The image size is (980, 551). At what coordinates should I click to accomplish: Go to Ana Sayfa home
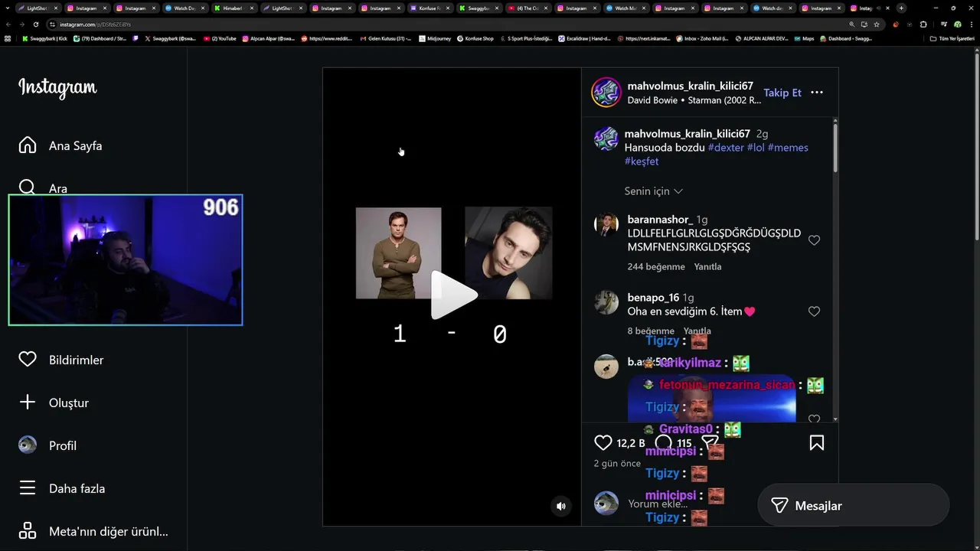click(61, 145)
